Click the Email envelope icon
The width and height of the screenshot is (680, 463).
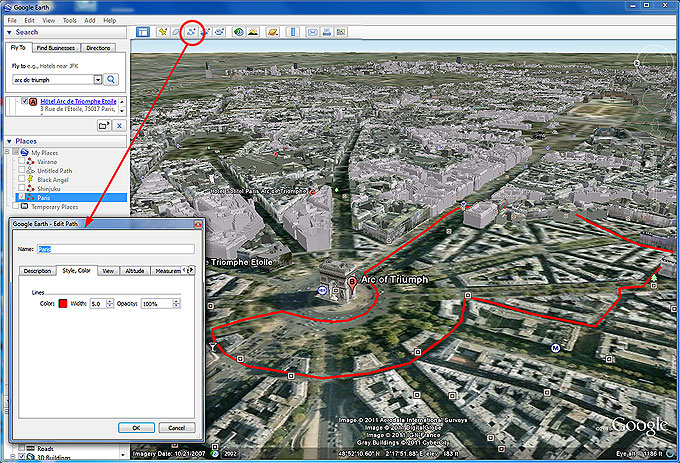tap(312, 32)
